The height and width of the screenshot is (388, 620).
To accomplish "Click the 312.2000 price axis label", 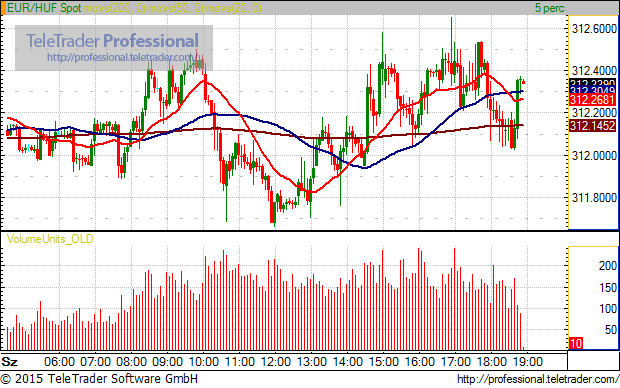I will (x=594, y=113).
